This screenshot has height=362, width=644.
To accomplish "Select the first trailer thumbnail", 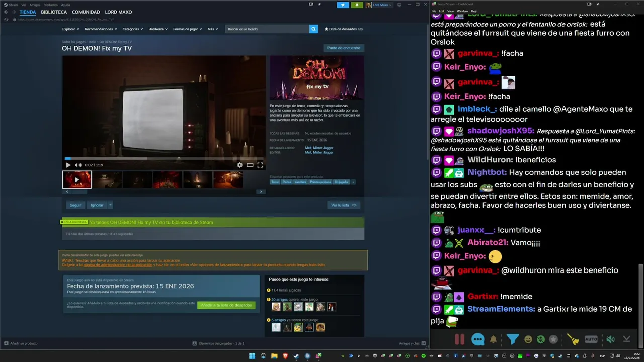I will (x=77, y=179).
